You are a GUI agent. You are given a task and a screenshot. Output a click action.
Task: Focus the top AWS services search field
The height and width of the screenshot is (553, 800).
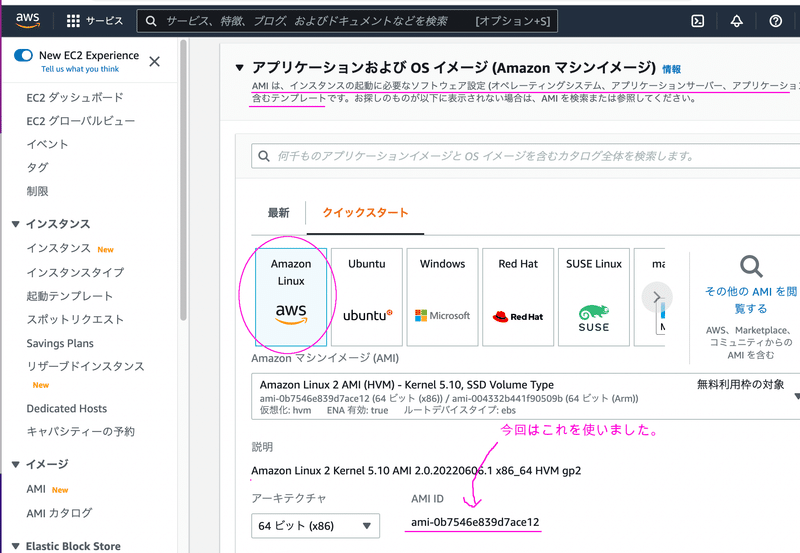[x=347, y=21]
